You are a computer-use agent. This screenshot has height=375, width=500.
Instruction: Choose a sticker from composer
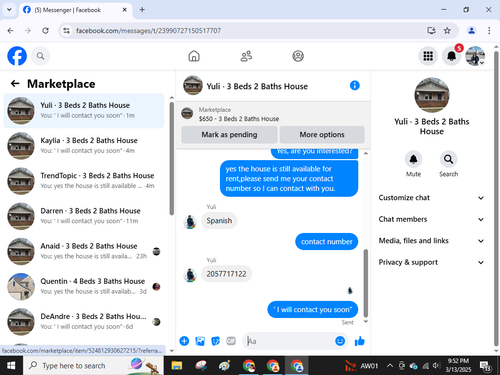[x=216, y=341]
